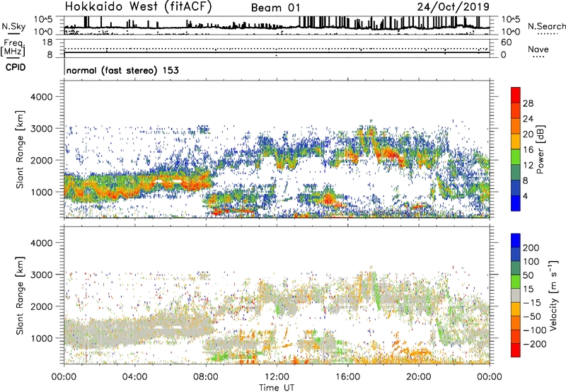The image size is (566, 392).
Task: Click the '20:00' time tick label
Action: point(418,377)
